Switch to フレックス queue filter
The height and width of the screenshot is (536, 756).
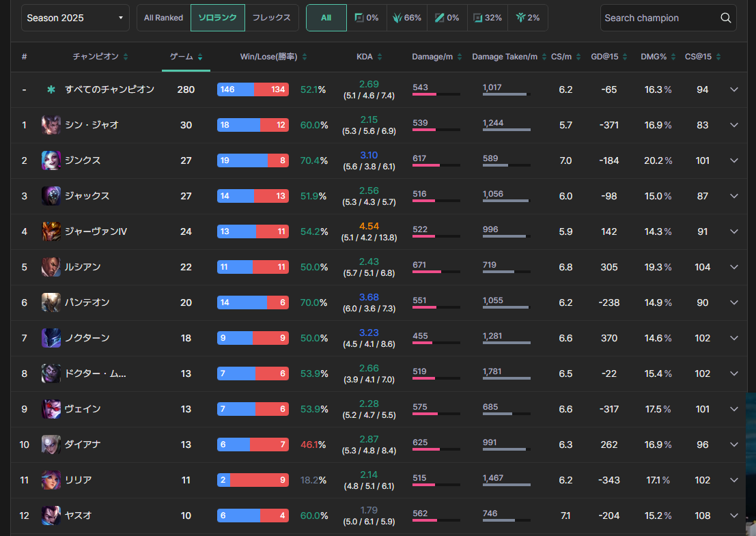(x=271, y=18)
